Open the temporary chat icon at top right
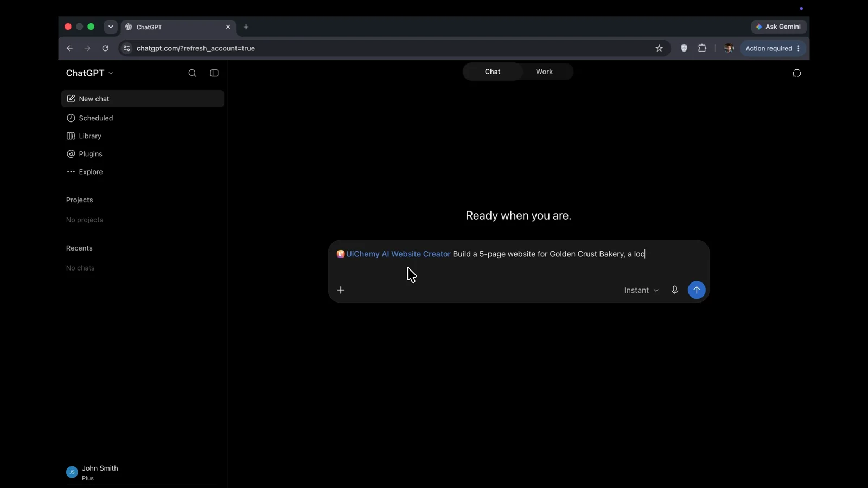The height and width of the screenshot is (488, 868). click(x=797, y=73)
